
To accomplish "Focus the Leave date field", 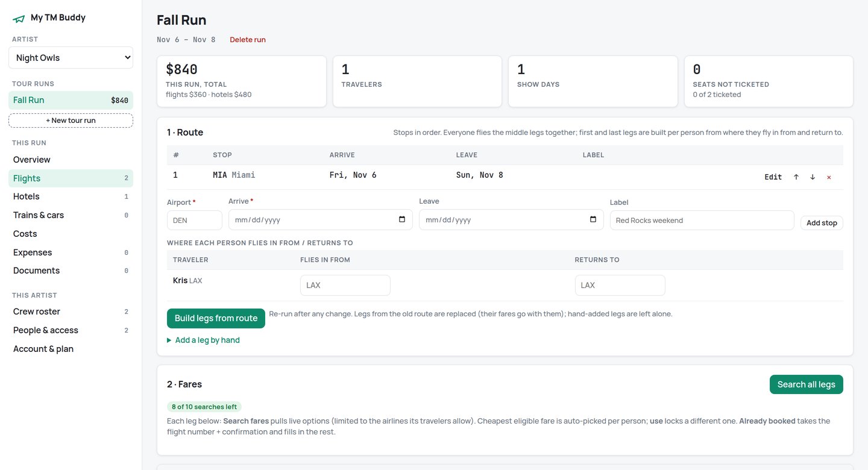I will (511, 220).
